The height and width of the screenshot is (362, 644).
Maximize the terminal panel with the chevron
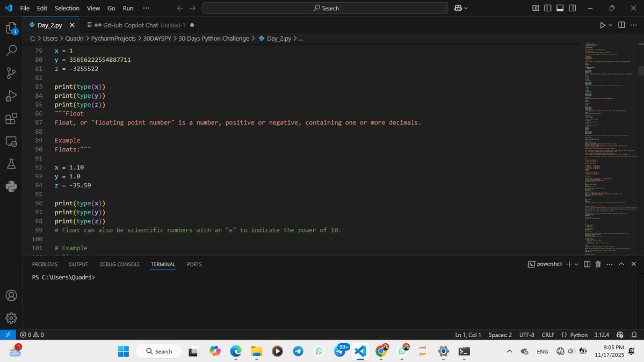coord(621,264)
